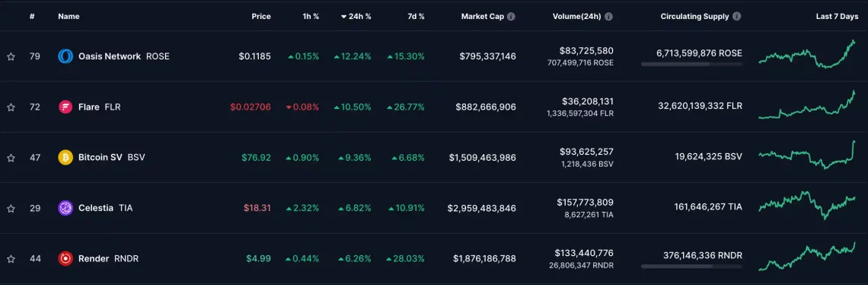The image size is (868, 285).
Task: Show Market Cap info tooltip icon
Action: pos(511,17)
